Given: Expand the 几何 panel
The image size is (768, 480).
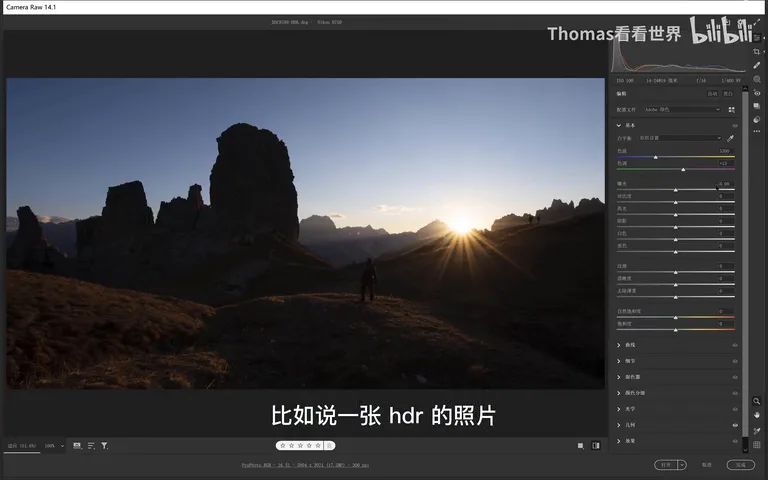Looking at the screenshot, I should [619, 425].
